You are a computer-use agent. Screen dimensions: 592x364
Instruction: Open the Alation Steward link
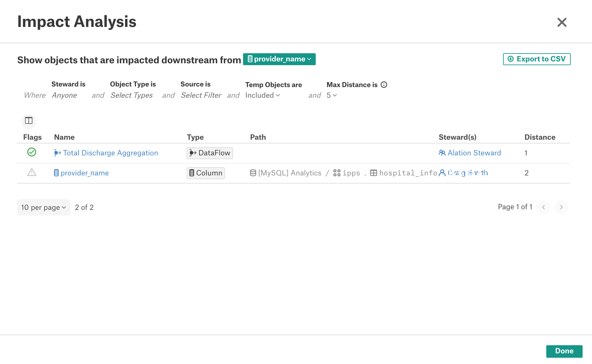[474, 153]
